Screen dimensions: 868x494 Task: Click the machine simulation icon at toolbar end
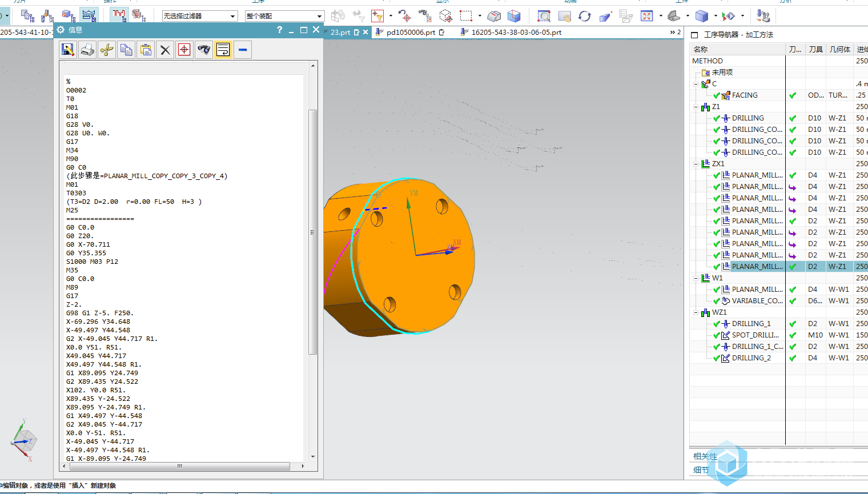pos(762,16)
